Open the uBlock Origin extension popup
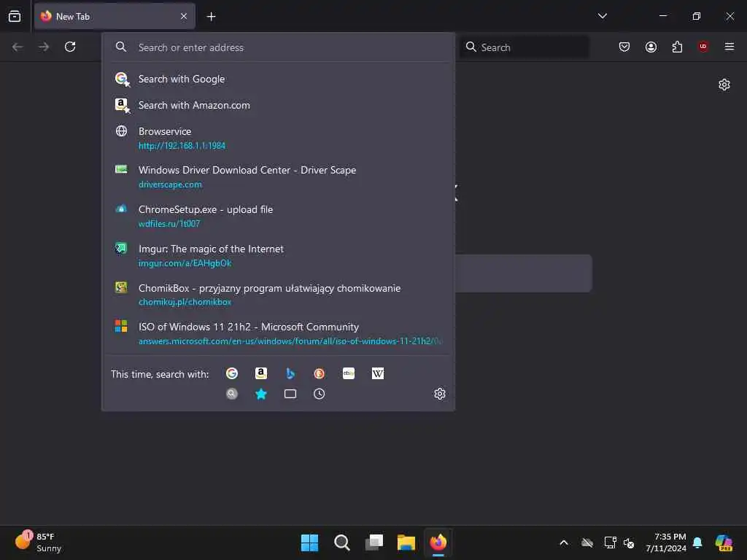The image size is (747, 560). [x=703, y=47]
